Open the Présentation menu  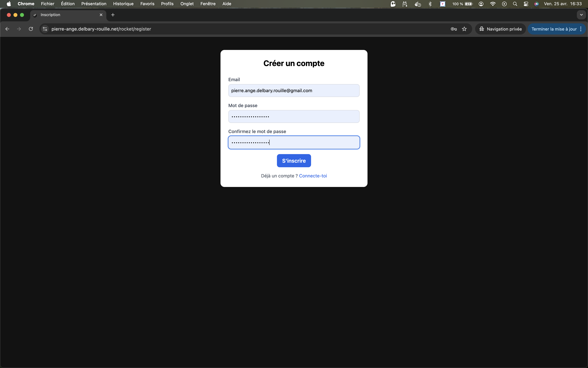click(94, 4)
